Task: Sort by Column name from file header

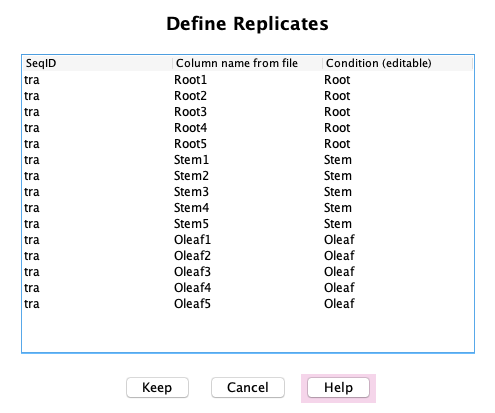Action: click(x=247, y=63)
